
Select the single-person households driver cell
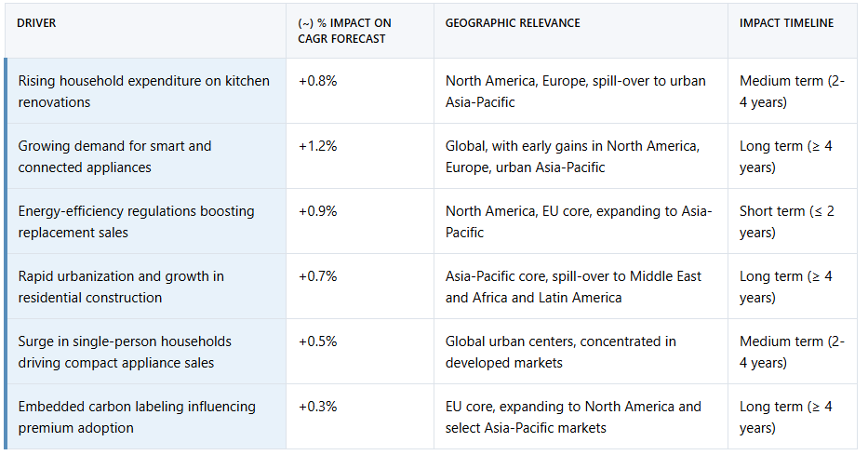click(125, 352)
